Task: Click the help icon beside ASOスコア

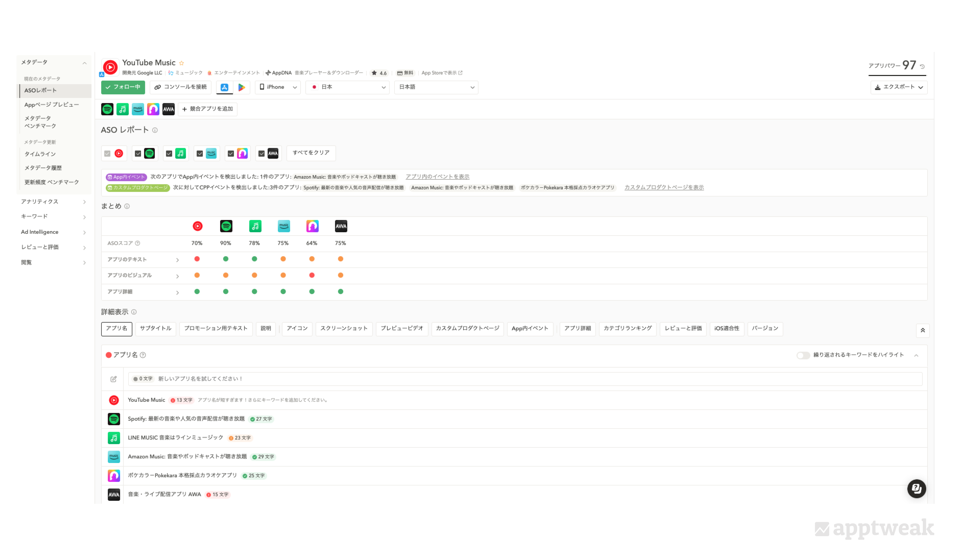Action: tap(138, 243)
